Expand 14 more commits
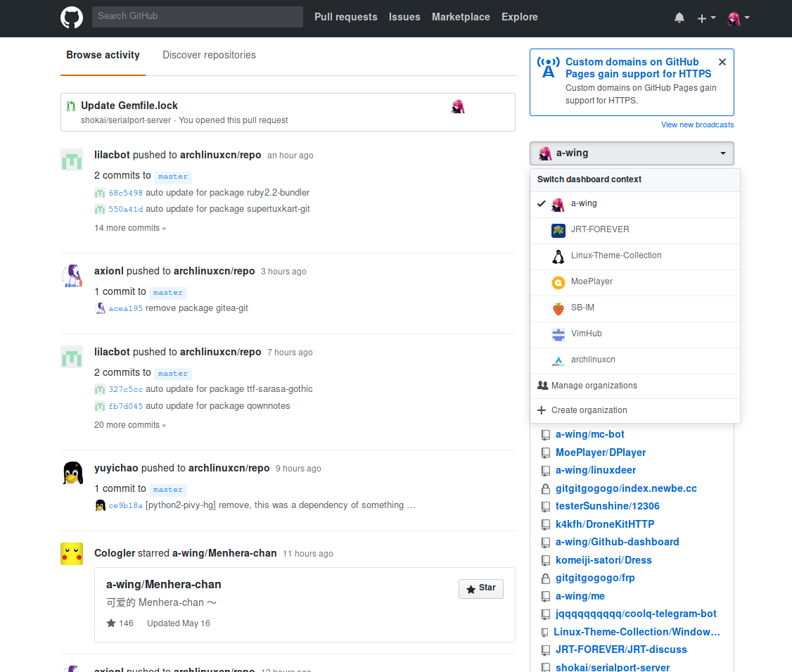The width and height of the screenshot is (792, 672). 130,229
